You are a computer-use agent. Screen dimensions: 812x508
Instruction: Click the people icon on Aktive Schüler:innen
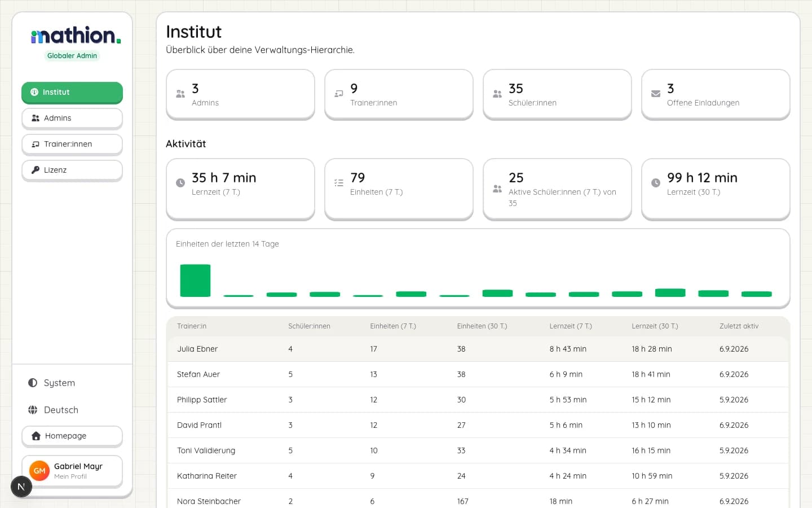(x=497, y=189)
